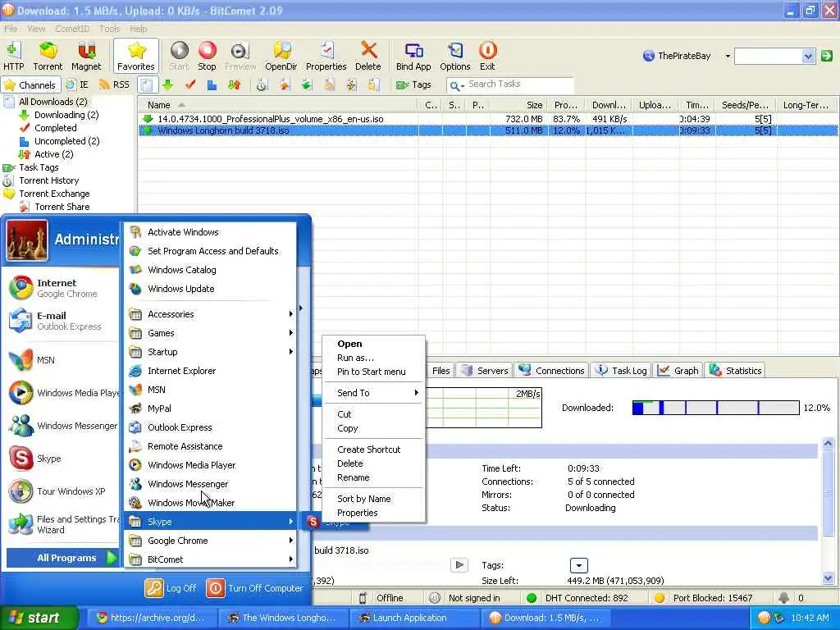Switch to archive.org Chrome taskbar button
The width and height of the screenshot is (840, 630).
pyautogui.click(x=152, y=618)
